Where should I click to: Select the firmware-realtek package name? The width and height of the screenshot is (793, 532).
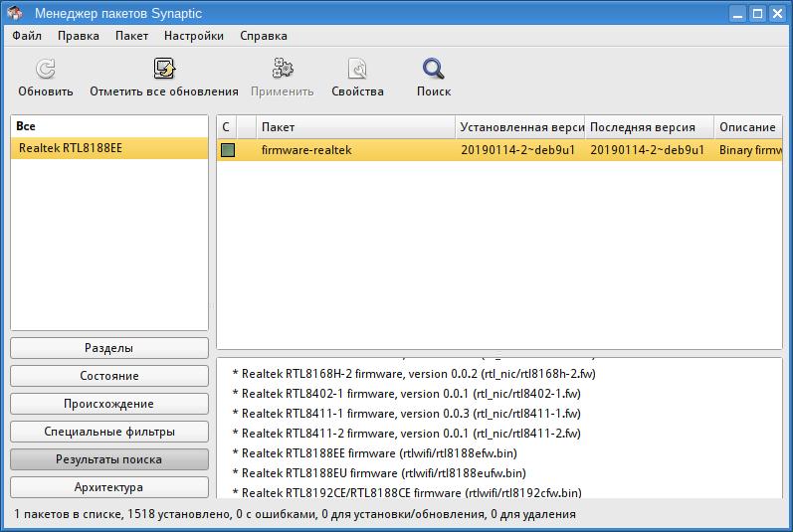coord(306,150)
